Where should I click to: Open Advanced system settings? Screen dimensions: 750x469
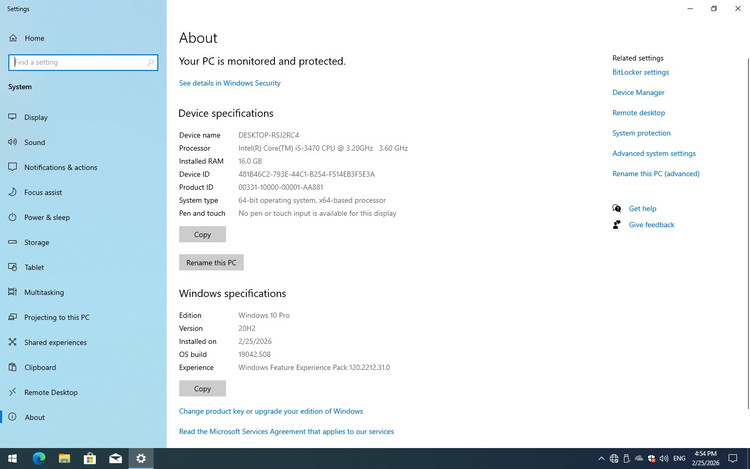tap(654, 153)
